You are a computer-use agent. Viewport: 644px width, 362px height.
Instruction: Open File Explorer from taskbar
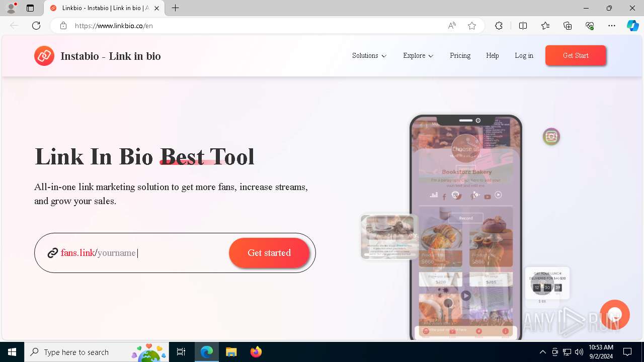[x=231, y=352]
